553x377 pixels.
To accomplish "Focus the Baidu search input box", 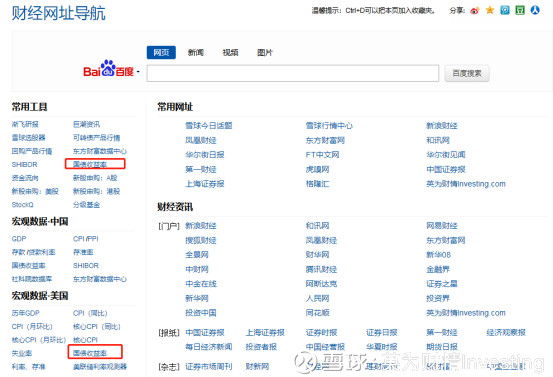I will (293, 73).
